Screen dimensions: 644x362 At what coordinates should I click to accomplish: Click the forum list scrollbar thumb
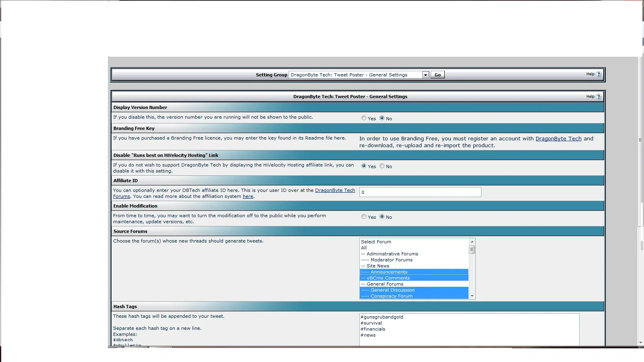tap(472, 249)
